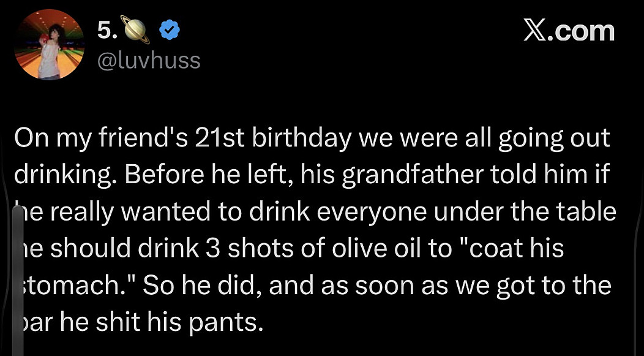
Task: Open the @luvhuss profile handle
Action: pos(149,60)
